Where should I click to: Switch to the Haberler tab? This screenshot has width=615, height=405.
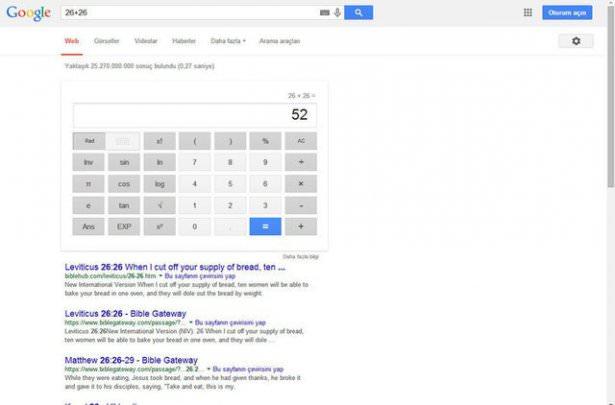point(184,41)
